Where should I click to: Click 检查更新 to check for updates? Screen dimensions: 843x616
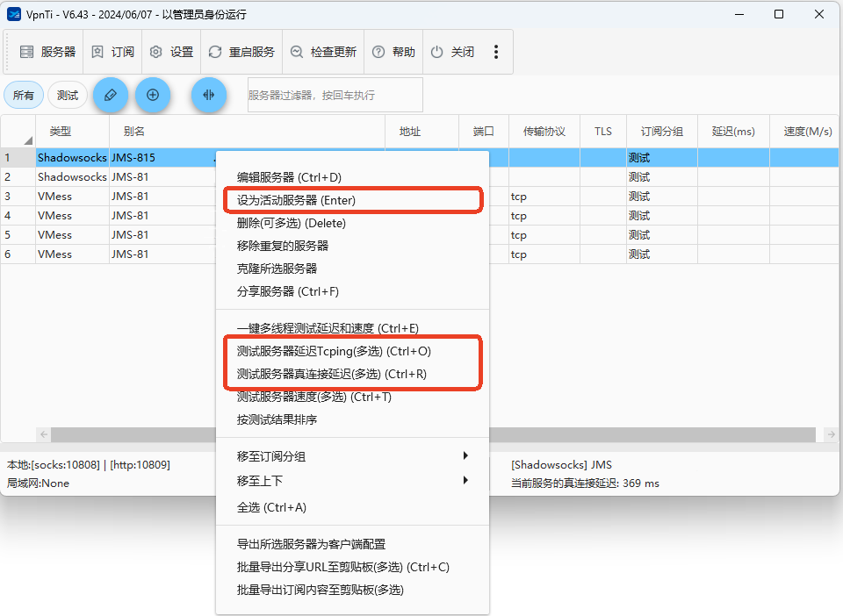324,52
